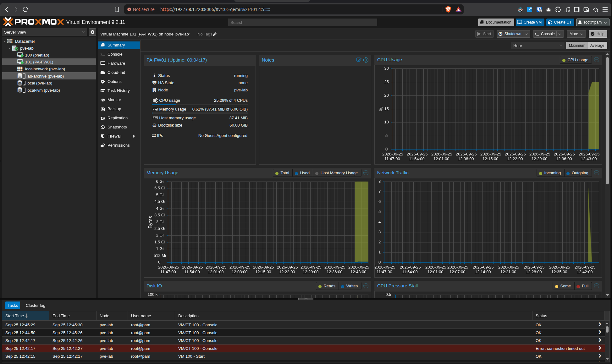
Task: Open the root@pam user menu
Action: tap(593, 22)
